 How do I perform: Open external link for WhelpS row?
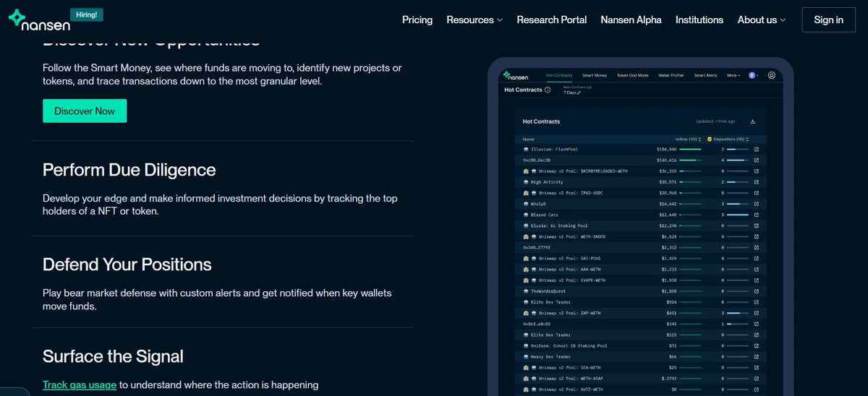tap(757, 204)
